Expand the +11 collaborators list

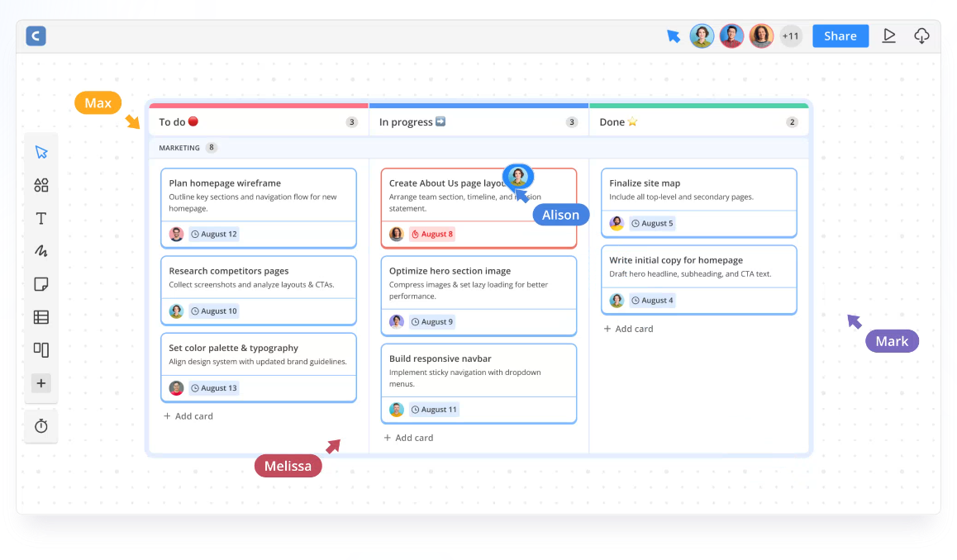[791, 36]
